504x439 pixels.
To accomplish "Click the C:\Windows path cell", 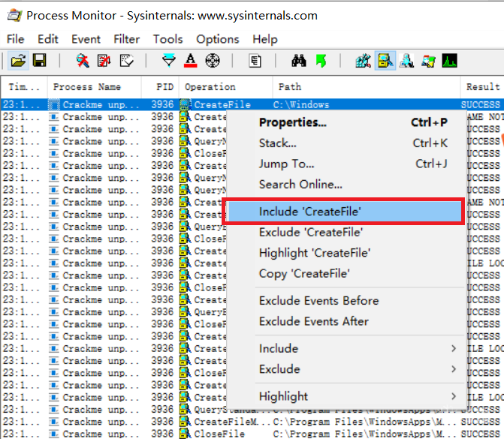I will pos(301,105).
